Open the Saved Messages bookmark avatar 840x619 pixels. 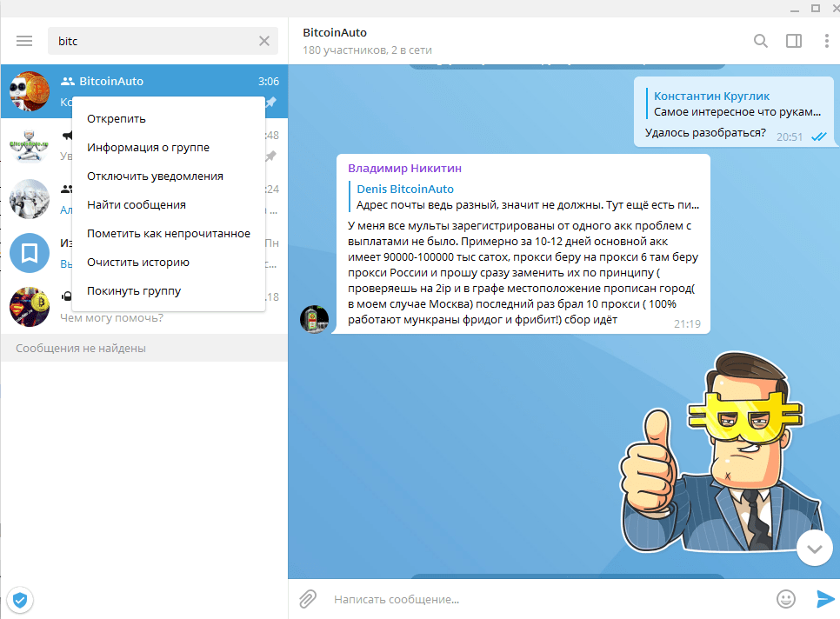pyautogui.click(x=30, y=253)
